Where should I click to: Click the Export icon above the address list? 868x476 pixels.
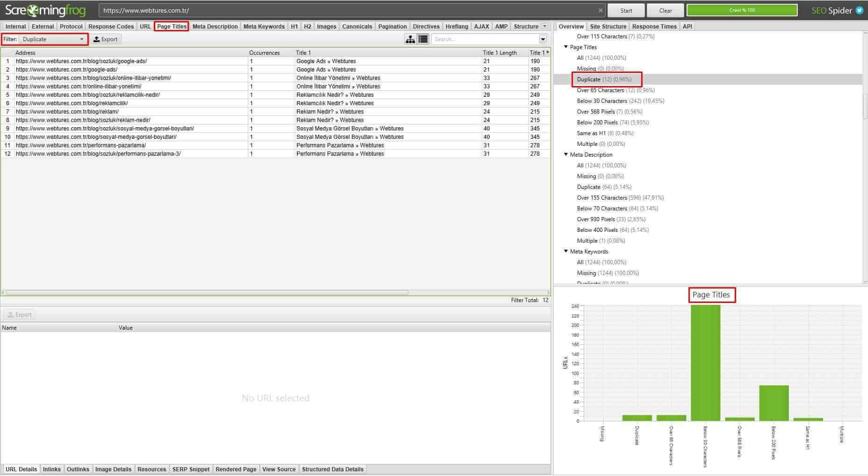106,39
